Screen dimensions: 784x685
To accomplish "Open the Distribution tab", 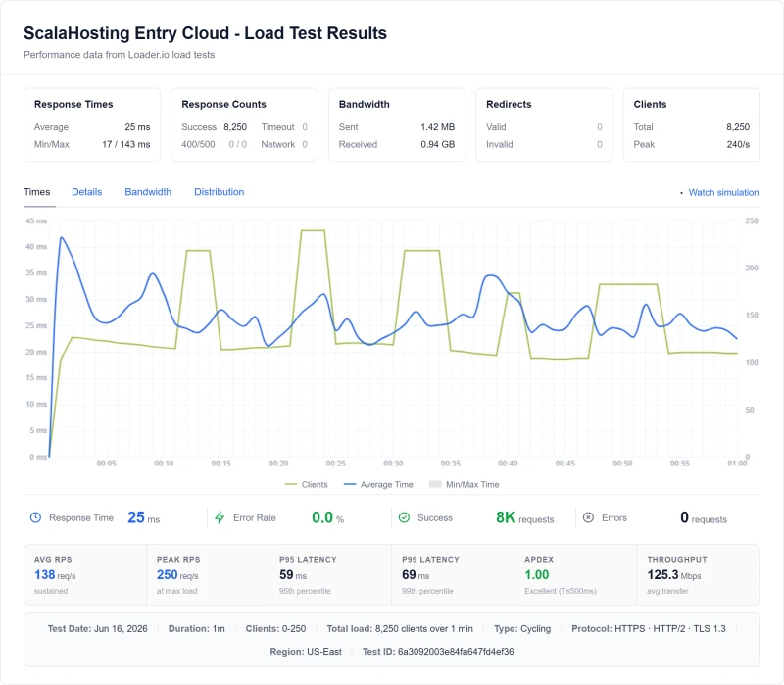I will 219,192.
